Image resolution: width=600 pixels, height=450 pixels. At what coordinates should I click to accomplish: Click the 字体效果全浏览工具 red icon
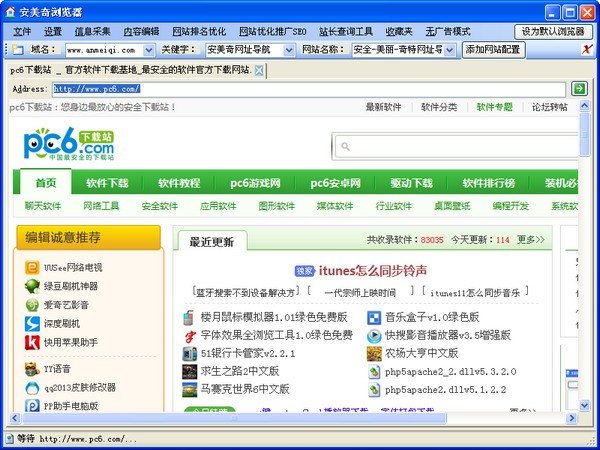click(x=189, y=336)
